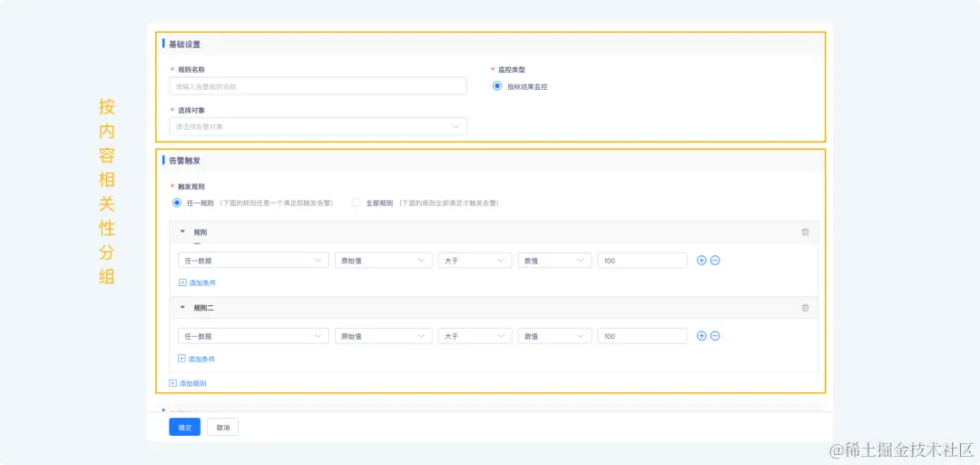
Task: Focus the 规则名称 input field
Action: [x=318, y=86]
